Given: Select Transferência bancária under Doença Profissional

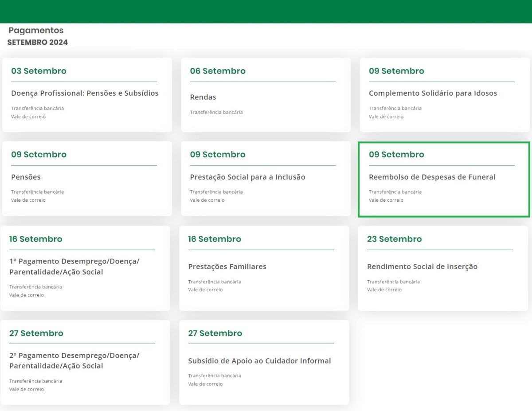Looking at the screenshot, I should [37, 108].
